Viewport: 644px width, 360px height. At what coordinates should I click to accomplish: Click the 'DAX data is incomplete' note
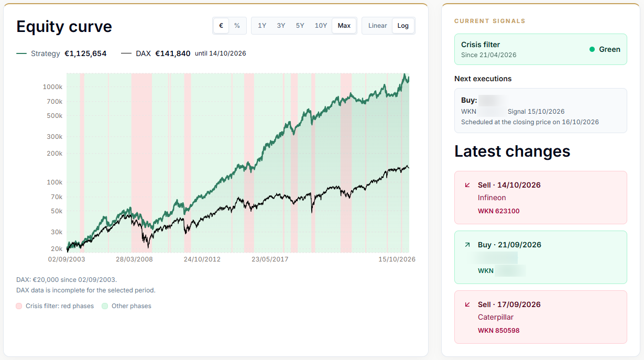click(86, 290)
